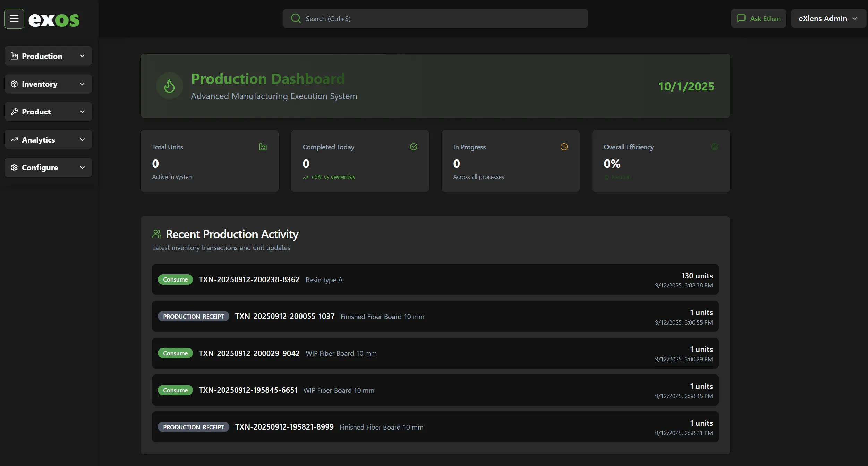
Task: Click the clock icon on In Progress card
Action: 564,147
